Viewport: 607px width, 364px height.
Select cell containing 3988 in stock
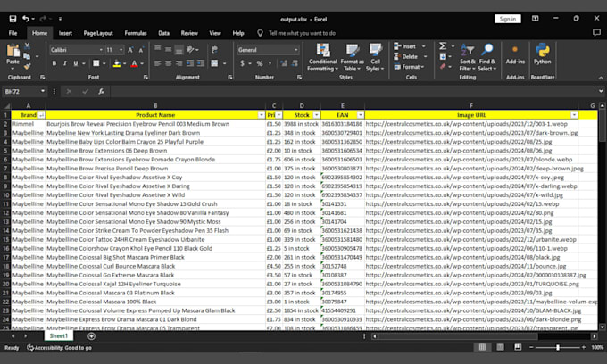tap(302, 124)
